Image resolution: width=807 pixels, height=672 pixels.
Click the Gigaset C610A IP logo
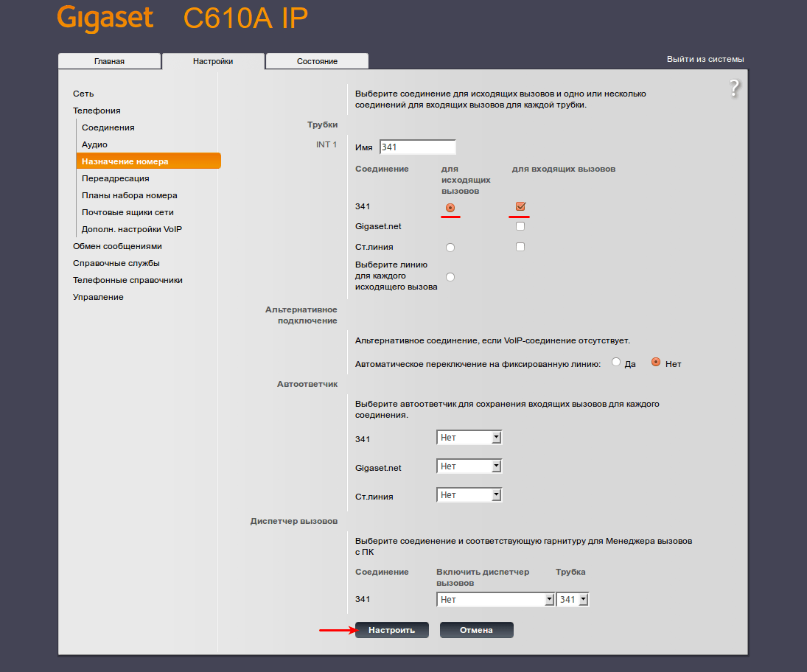(x=182, y=18)
